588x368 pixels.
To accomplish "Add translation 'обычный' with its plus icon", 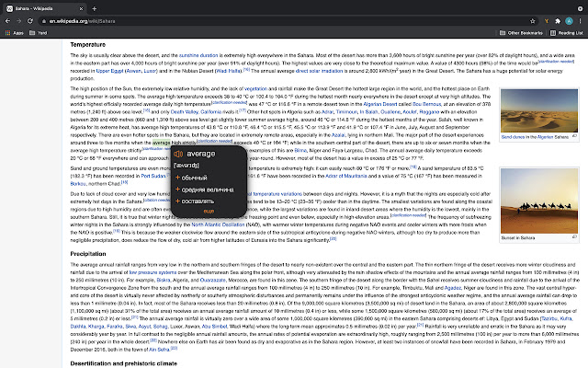I will tap(177, 178).
